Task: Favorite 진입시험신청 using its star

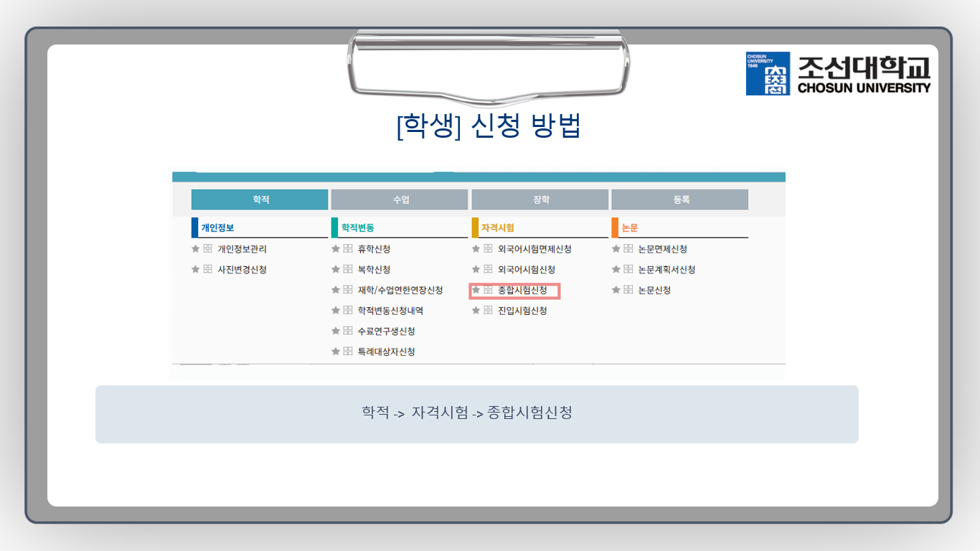Action: (476, 311)
